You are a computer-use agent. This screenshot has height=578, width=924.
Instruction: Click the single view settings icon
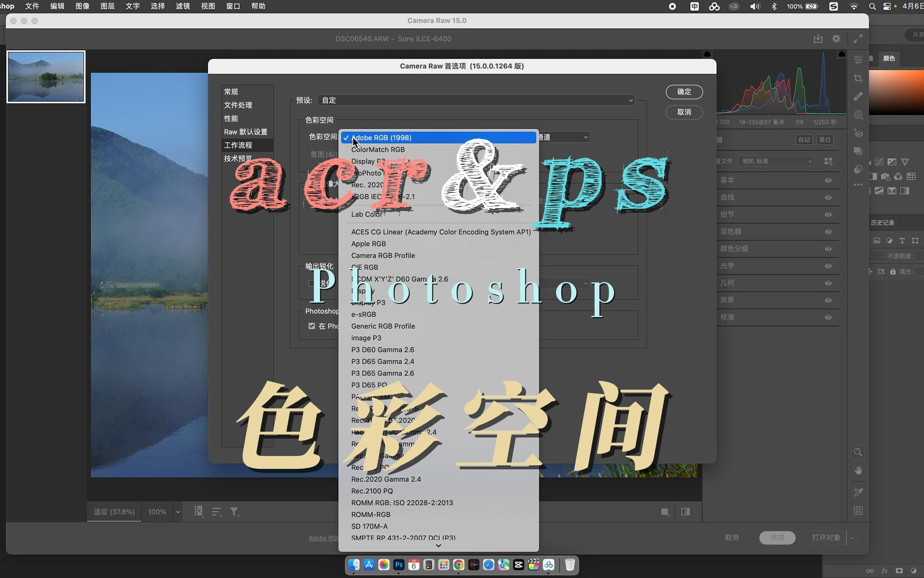pyautogui.click(x=665, y=512)
